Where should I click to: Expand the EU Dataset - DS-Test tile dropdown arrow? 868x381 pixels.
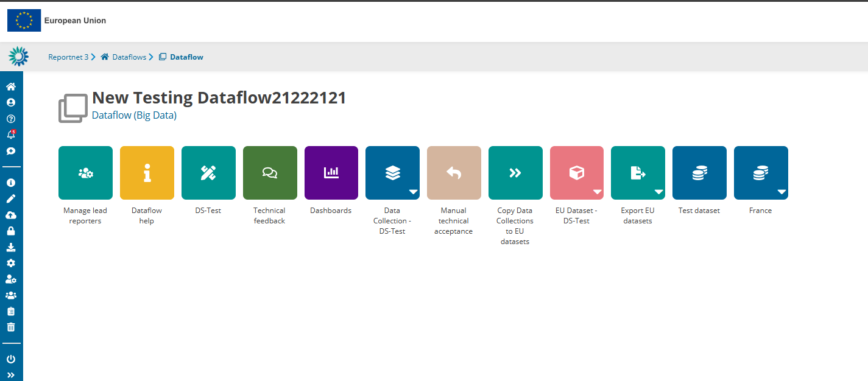point(597,192)
